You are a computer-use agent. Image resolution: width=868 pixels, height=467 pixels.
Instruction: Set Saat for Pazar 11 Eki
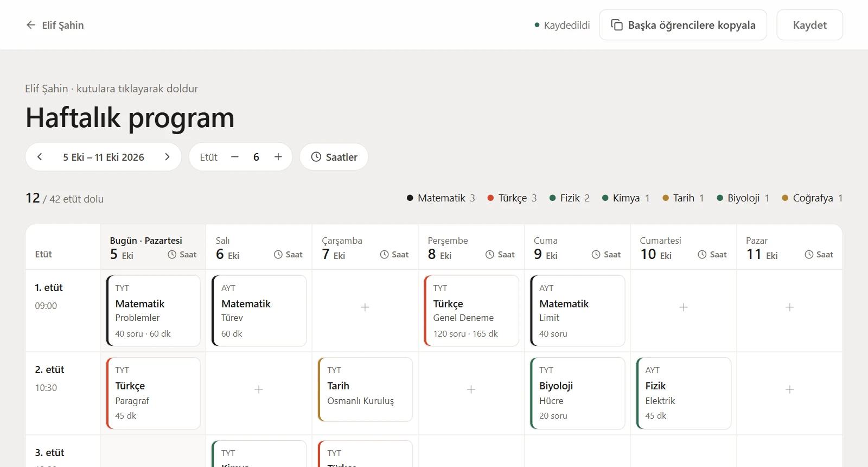pos(819,255)
